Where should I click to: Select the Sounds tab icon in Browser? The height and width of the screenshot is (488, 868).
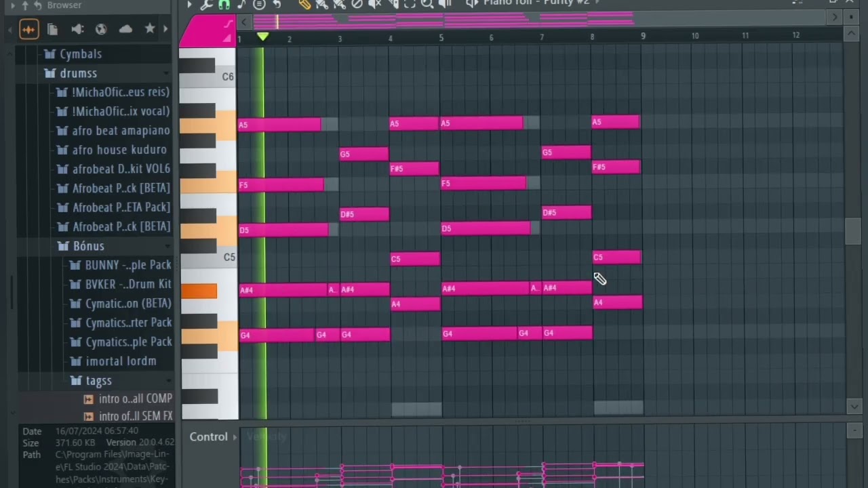click(x=28, y=29)
